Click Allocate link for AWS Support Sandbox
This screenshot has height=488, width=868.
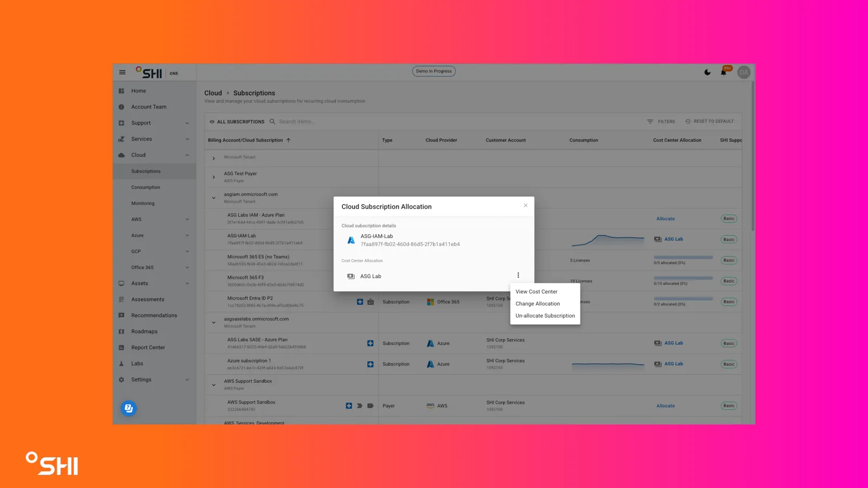666,406
